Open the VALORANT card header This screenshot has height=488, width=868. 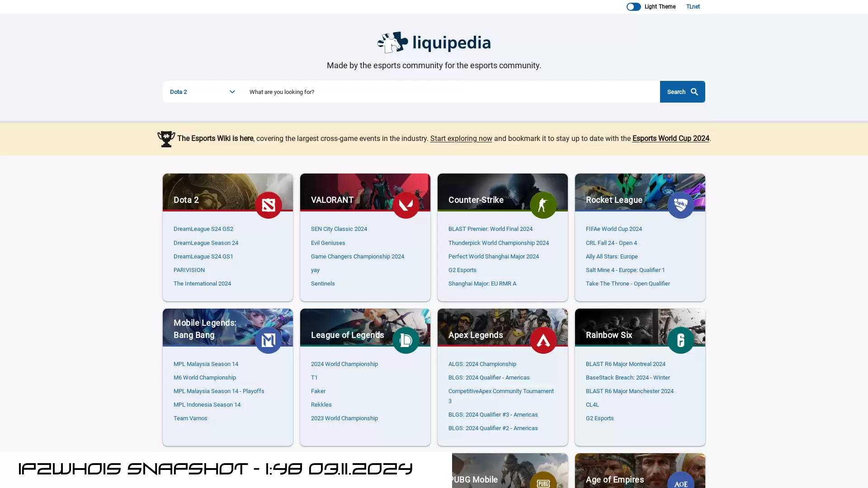[365, 192]
